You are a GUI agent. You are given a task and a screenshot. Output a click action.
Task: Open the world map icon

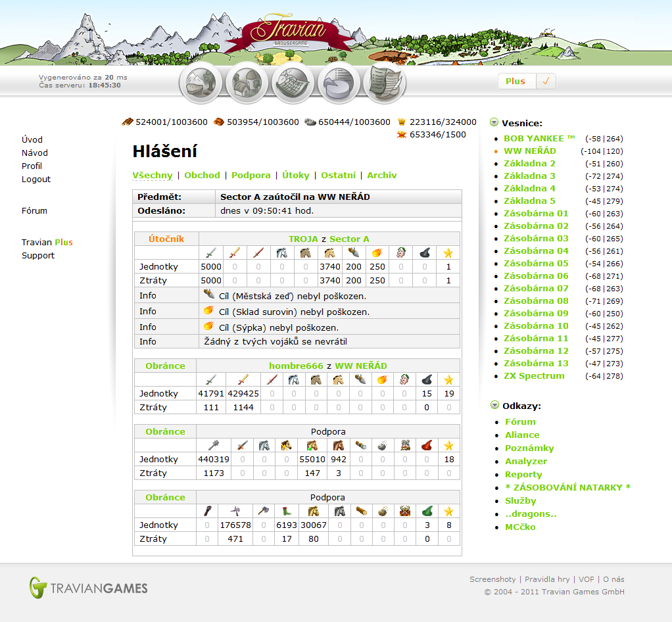pos(293,84)
